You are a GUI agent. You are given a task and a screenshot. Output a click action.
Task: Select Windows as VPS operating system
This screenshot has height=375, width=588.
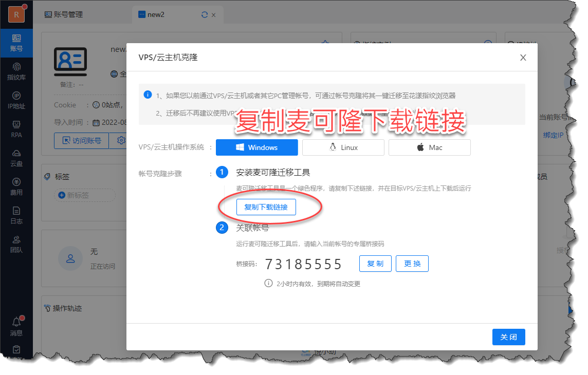[257, 147]
